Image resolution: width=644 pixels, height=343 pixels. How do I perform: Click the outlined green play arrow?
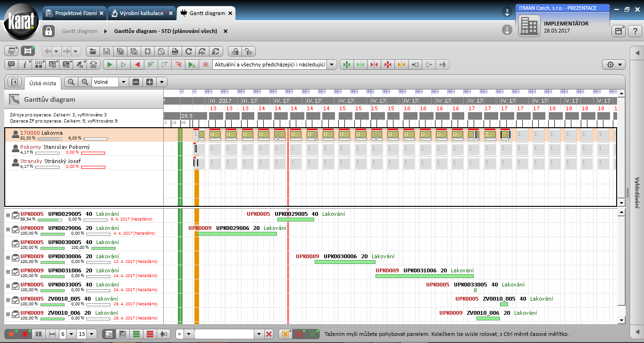[x=123, y=65]
